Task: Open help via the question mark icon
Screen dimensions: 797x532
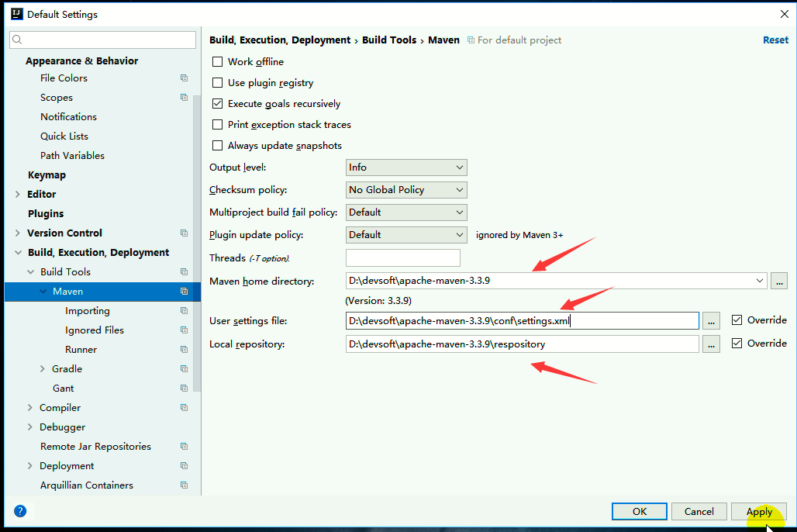Action: point(20,511)
